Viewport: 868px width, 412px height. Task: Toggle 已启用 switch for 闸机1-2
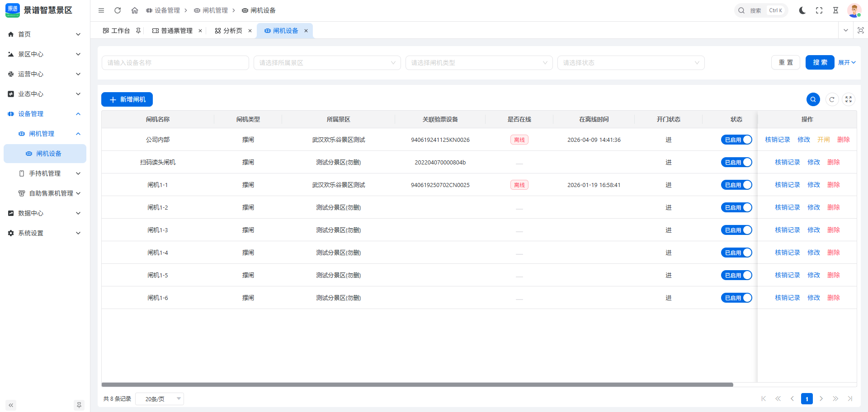click(x=736, y=207)
